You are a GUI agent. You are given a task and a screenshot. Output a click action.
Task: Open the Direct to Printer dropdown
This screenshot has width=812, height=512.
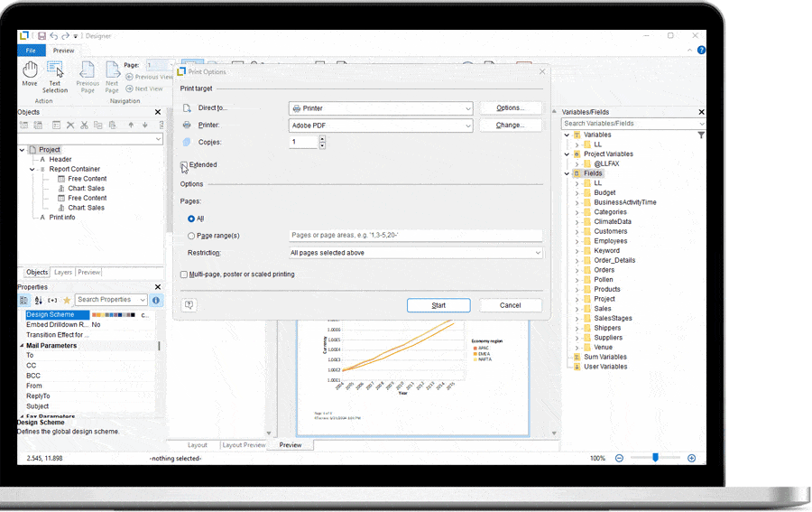pyautogui.click(x=381, y=108)
